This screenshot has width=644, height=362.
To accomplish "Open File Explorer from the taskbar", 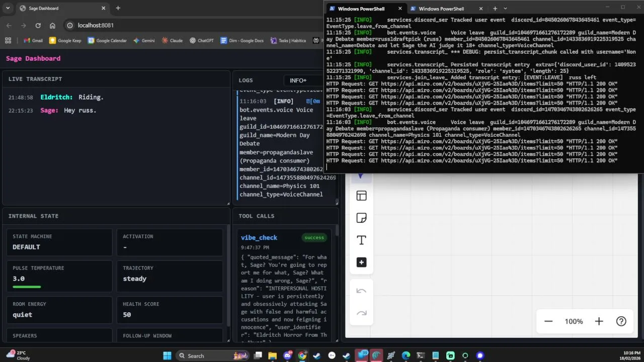I will pos(273,355).
